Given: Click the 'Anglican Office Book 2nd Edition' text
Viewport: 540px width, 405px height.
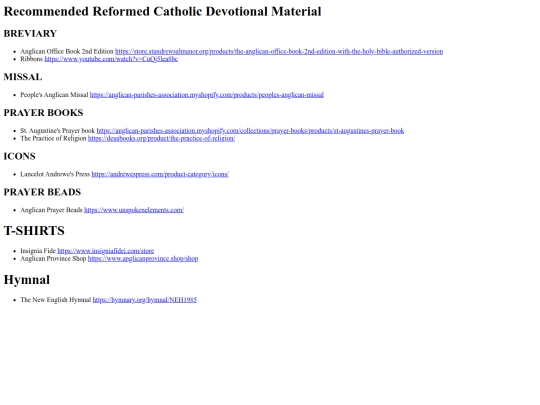Looking at the screenshot, I should pyautogui.click(x=67, y=51).
